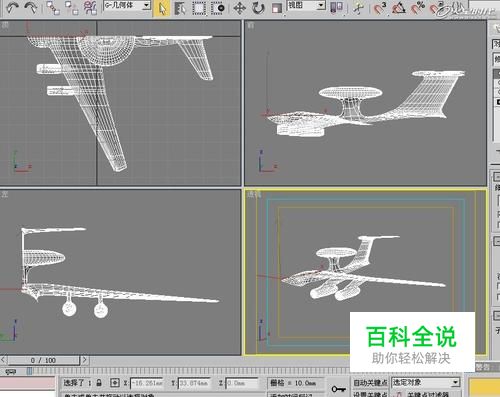
Task: Open the 视图 reference coordinate dropdown
Action: pos(306,6)
